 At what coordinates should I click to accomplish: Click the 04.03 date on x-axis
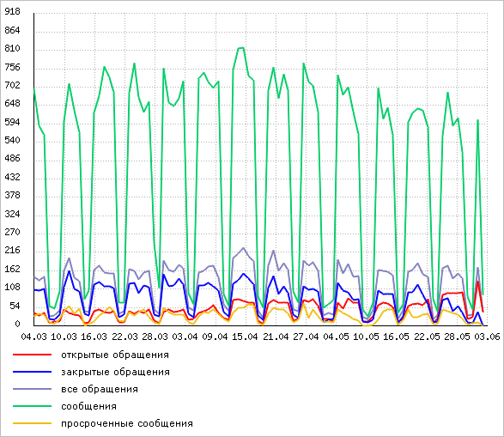(33, 337)
